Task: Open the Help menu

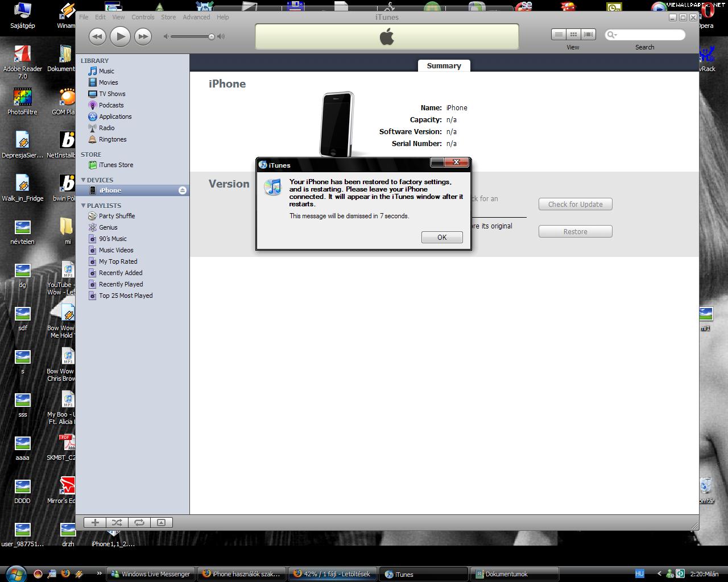Action: [222, 17]
